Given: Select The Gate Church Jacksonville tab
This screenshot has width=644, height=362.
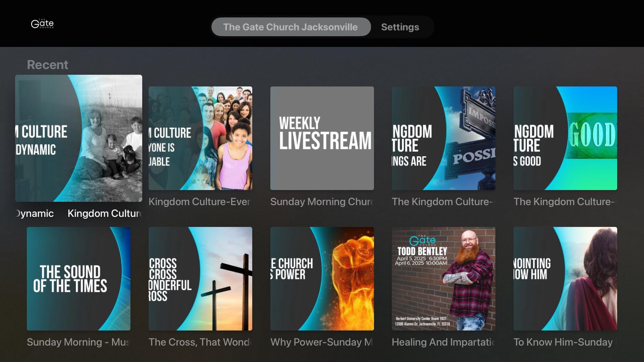Looking at the screenshot, I should point(290,27).
